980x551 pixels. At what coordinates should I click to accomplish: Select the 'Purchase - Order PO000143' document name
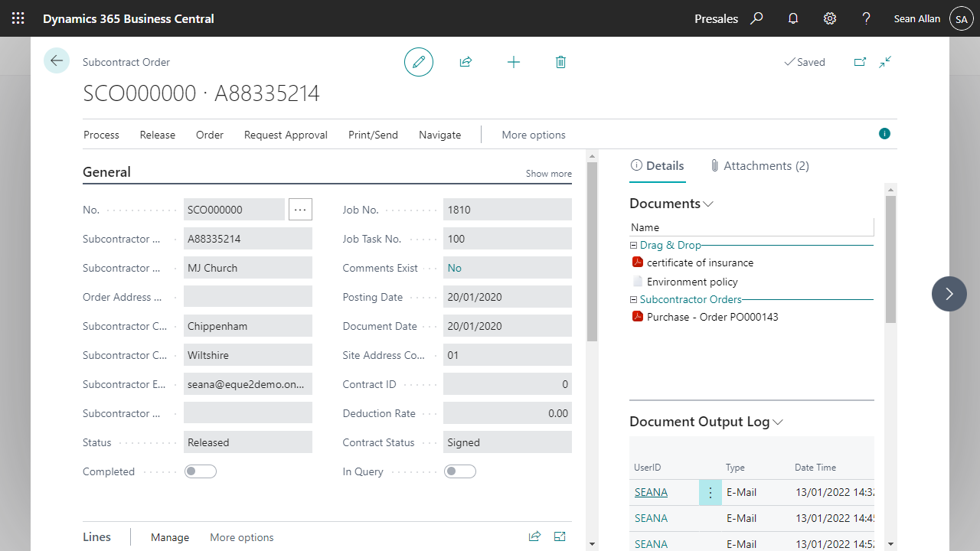pyautogui.click(x=713, y=317)
